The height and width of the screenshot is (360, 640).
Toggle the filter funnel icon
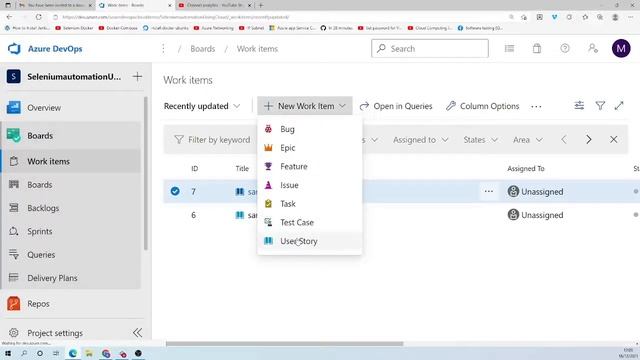pos(600,106)
